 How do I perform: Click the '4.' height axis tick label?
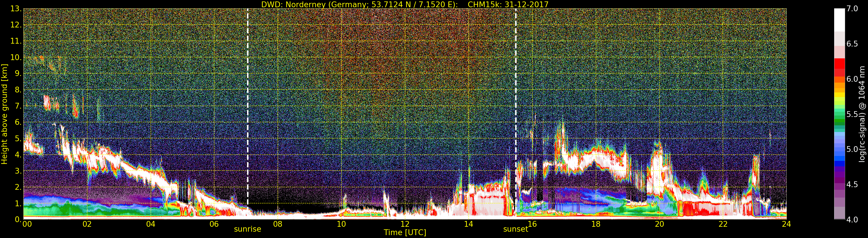coord(18,155)
